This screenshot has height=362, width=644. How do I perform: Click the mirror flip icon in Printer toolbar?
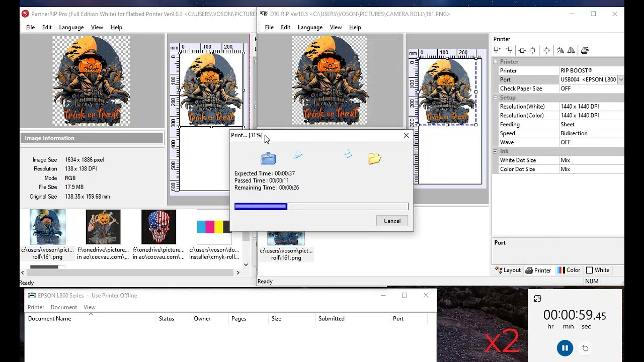571,50
